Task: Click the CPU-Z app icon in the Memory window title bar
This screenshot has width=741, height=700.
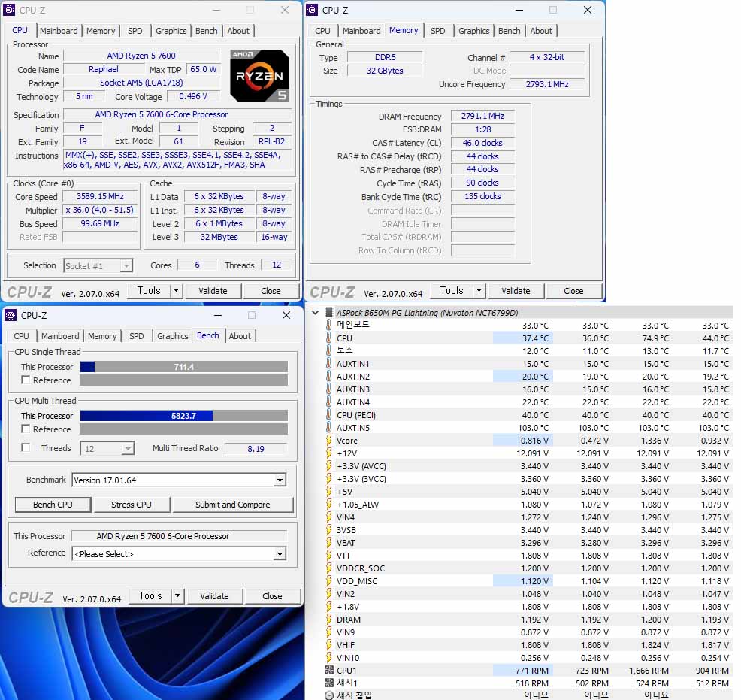Action: pyautogui.click(x=312, y=10)
